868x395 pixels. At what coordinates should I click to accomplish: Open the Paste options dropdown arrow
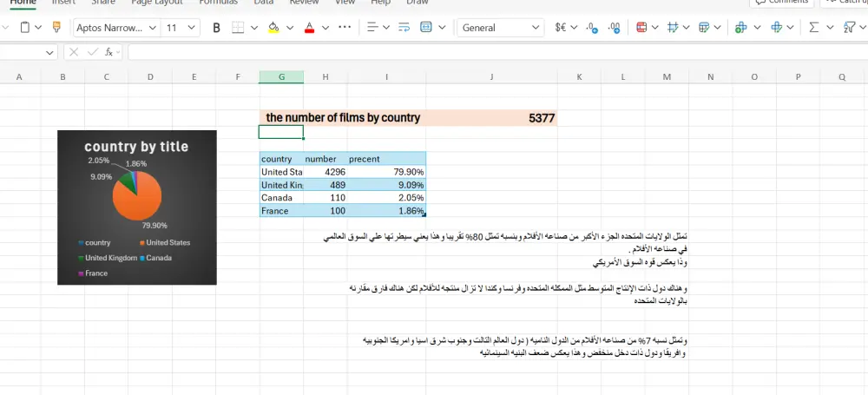coord(38,27)
